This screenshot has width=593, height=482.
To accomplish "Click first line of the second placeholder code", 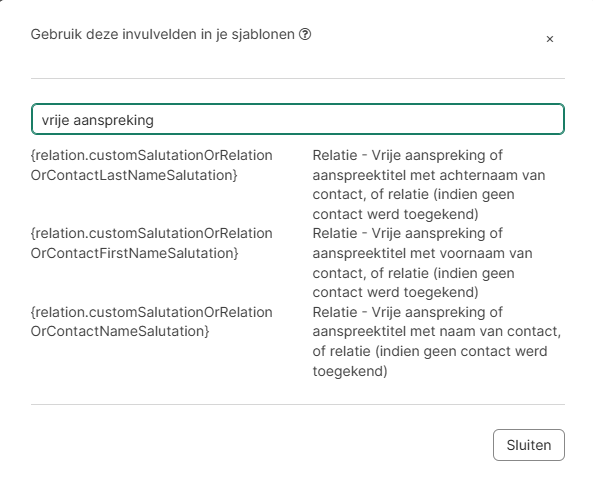I will (152, 233).
